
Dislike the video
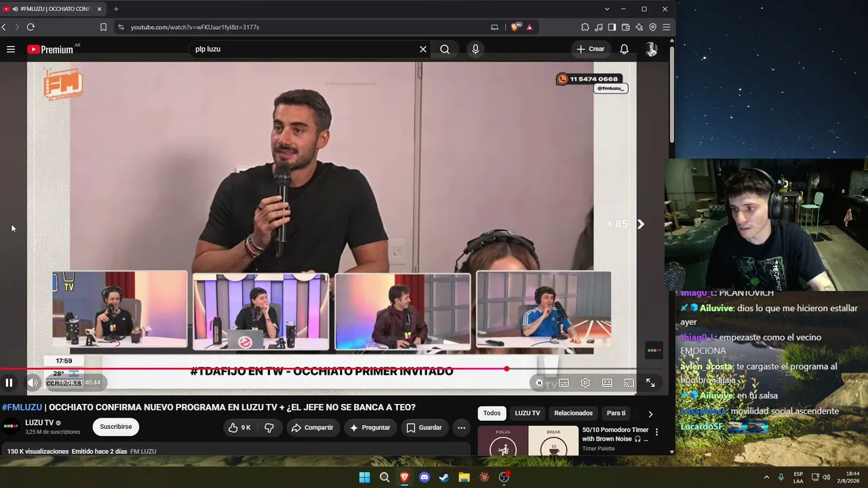pos(269,428)
